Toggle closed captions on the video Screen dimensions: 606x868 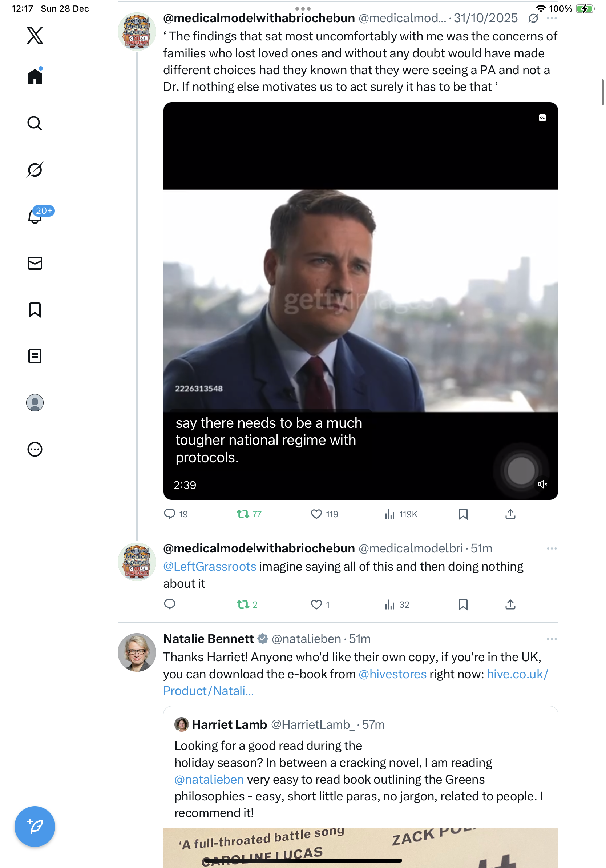click(542, 118)
